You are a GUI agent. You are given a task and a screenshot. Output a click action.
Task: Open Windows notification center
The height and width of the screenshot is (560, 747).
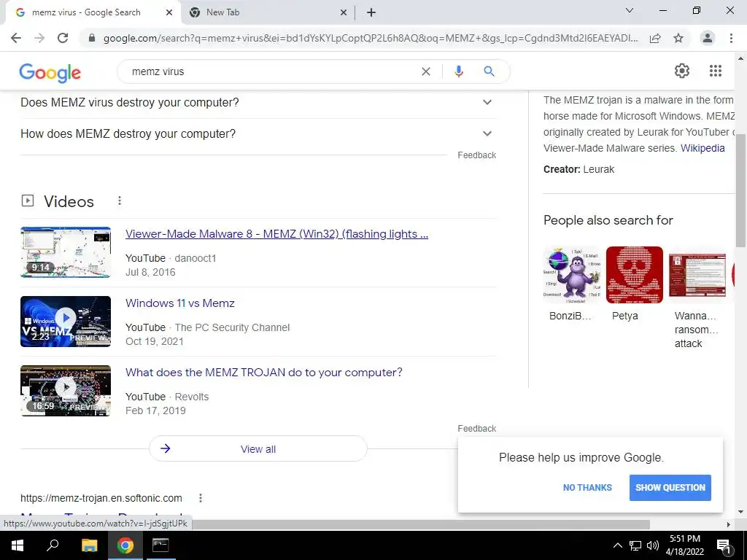pos(724,545)
